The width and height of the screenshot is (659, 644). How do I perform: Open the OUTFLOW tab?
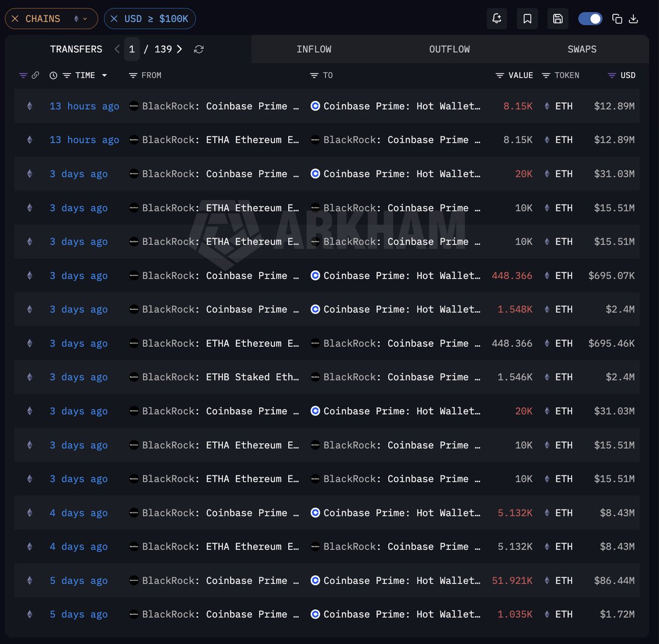coord(449,49)
